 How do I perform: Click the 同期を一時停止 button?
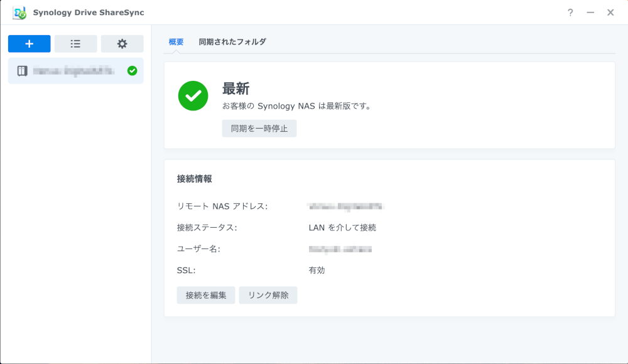[x=259, y=129]
